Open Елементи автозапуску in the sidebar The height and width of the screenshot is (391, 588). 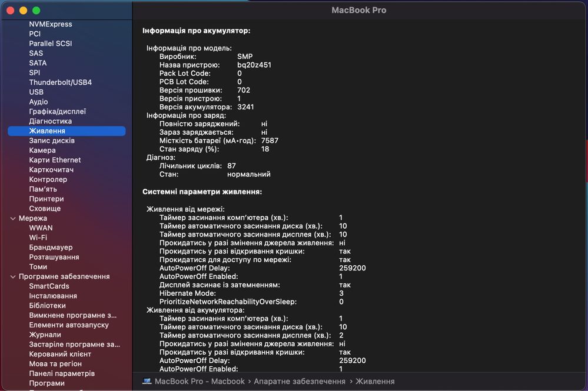tap(69, 326)
